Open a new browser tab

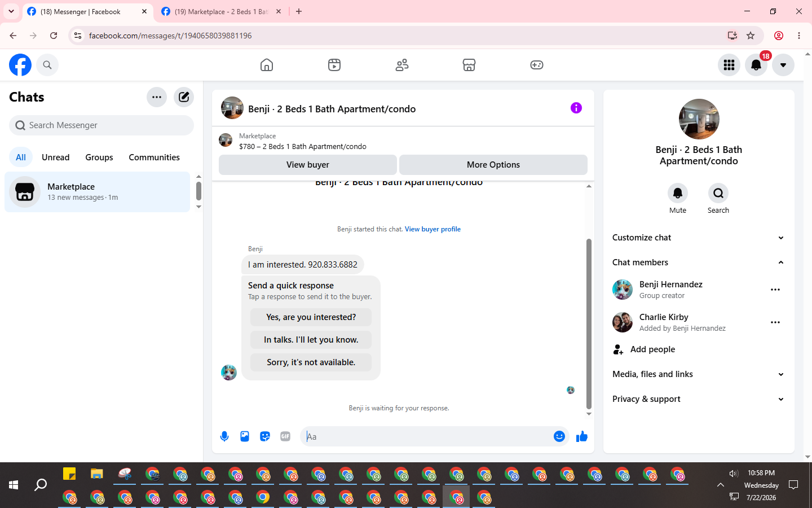point(299,11)
